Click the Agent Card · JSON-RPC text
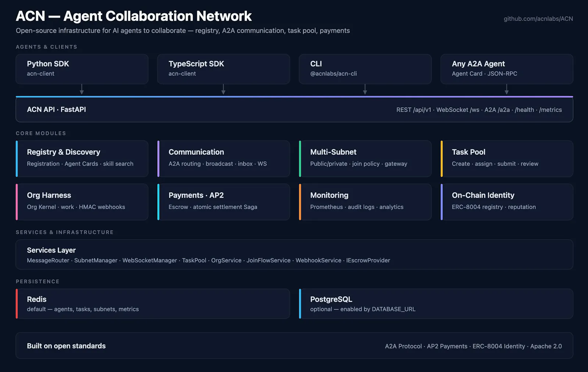Viewport: 588px width, 372px height. 484,74
